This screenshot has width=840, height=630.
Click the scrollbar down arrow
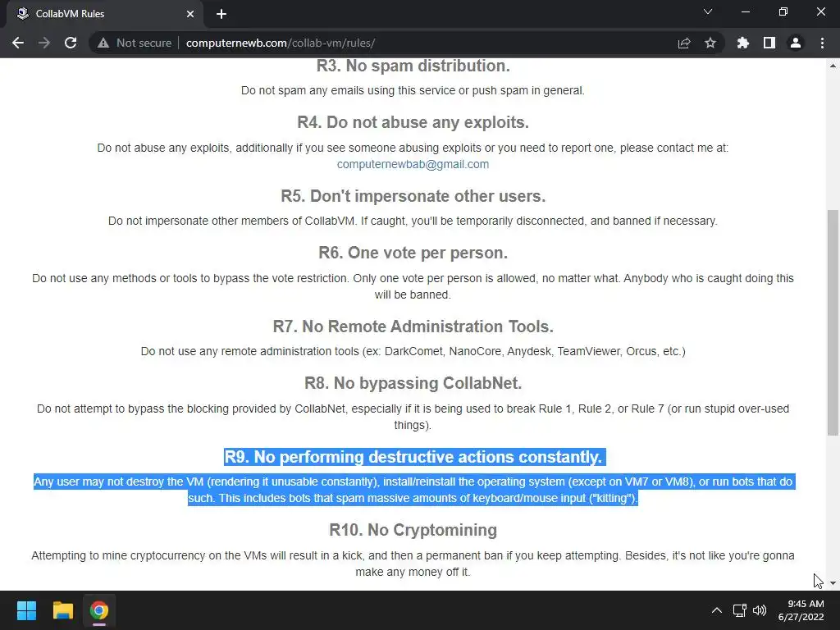click(833, 583)
